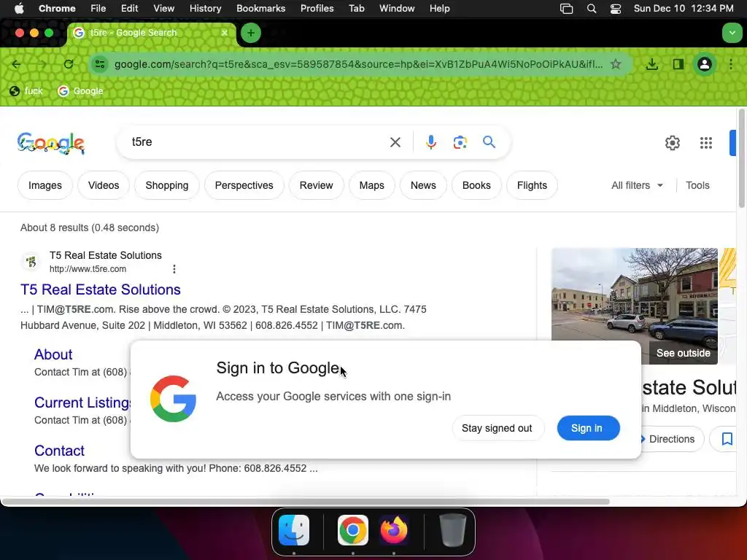Image resolution: width=747 pixels, height=560 pixels.
Task: Bookmark this page with the star icon
Action: coord(616,64)
